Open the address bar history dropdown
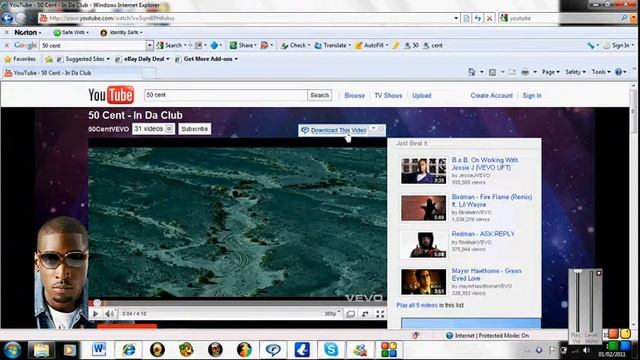This screenshot has width=640, height=360. (456, 18)
